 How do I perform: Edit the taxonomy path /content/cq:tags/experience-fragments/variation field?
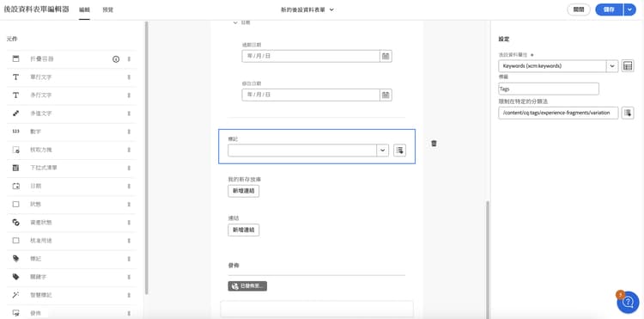pos(558,113)
